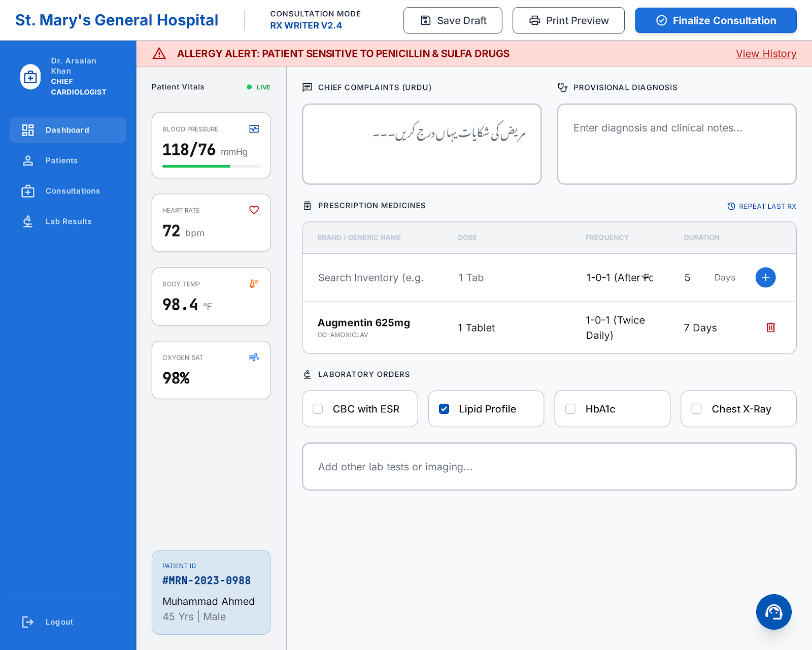Click the oxygen saturation wind icon
Viewport: 812px width, 650px height.
(254, 357)
